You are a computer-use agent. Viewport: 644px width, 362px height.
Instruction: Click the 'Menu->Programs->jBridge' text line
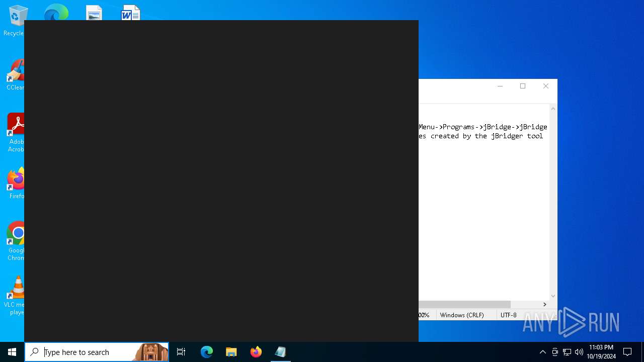click(483, 127)
